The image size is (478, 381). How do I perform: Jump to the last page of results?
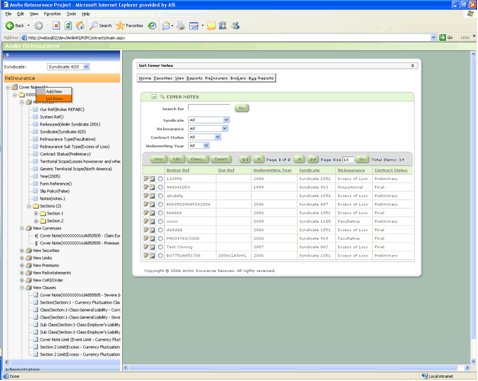point(313,159)
